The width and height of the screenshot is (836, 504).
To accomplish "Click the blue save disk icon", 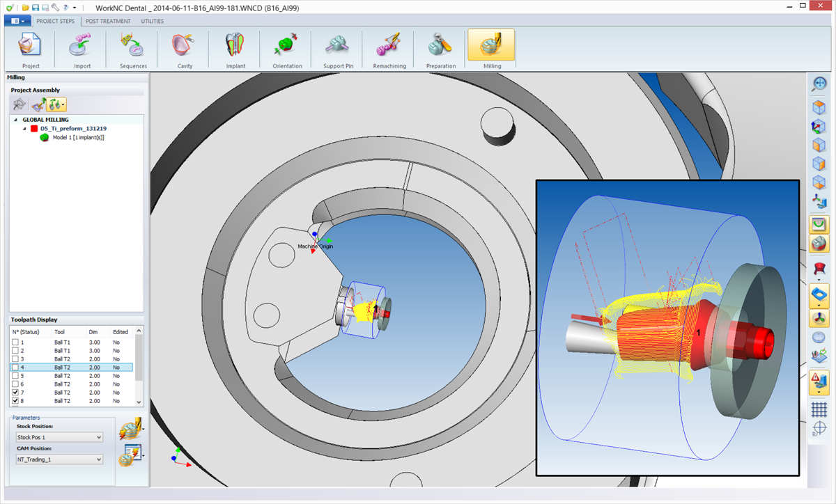I will [35, 7].
